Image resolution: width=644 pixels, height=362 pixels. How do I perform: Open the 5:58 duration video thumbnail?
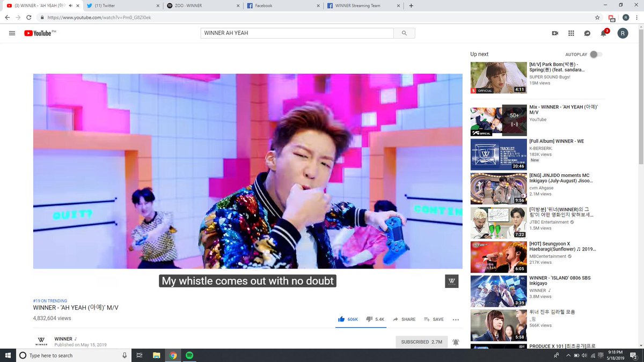pos(499,326)
